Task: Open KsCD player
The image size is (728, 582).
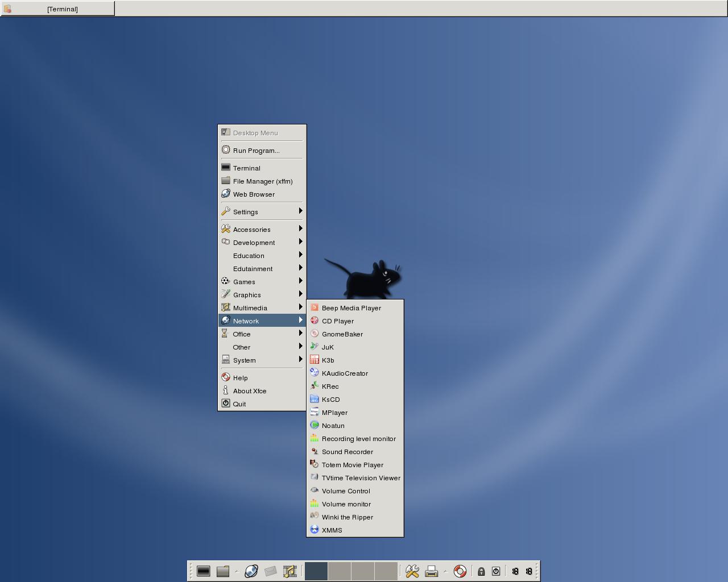Action: pyautogui.click(x=355, y=399)
